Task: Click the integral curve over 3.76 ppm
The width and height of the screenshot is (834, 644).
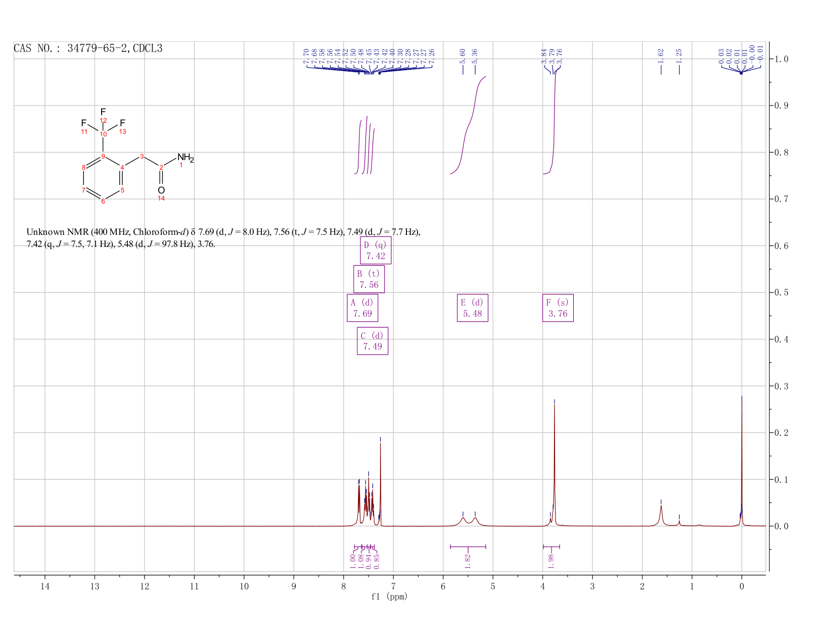Action: pyautogui.click(x=554, y=121)
